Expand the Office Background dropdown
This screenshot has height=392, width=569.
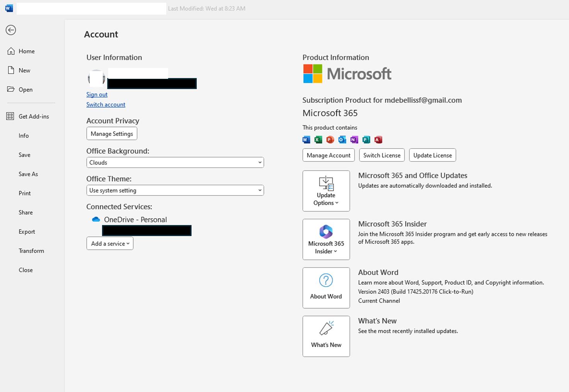175,163
